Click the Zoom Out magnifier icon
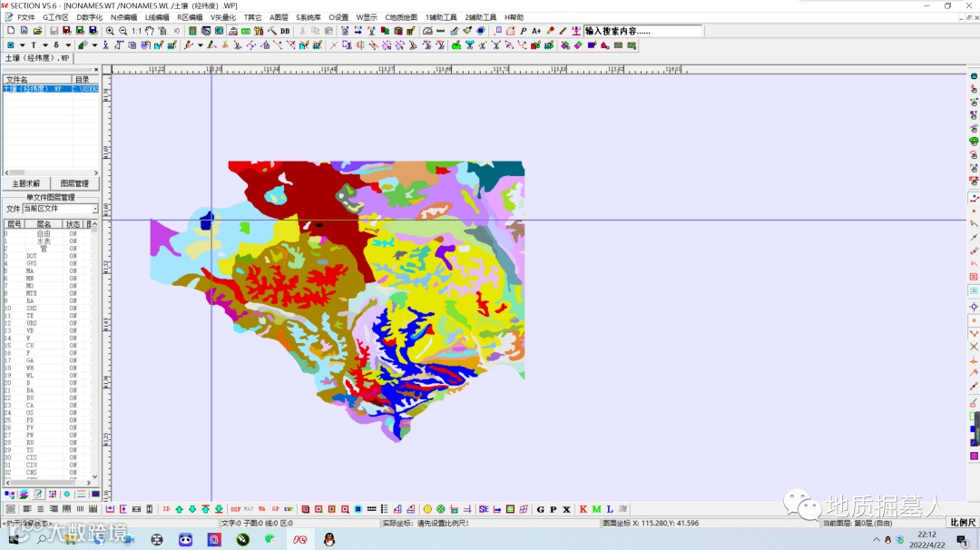This screenshot has height=550, width=980. (x=122, y=31)
